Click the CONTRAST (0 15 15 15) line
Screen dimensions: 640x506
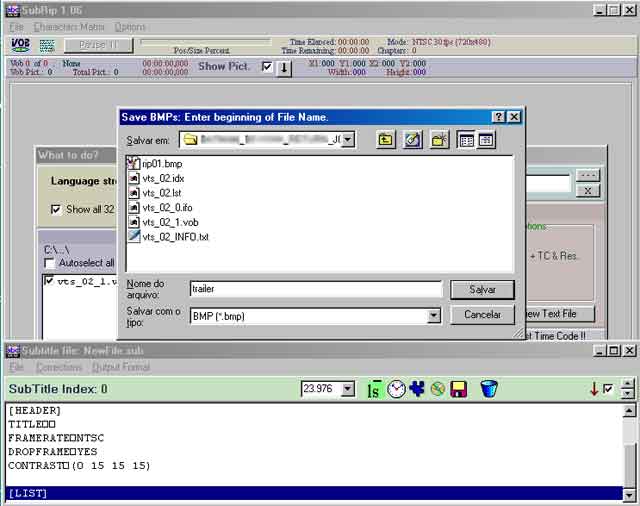79,465
